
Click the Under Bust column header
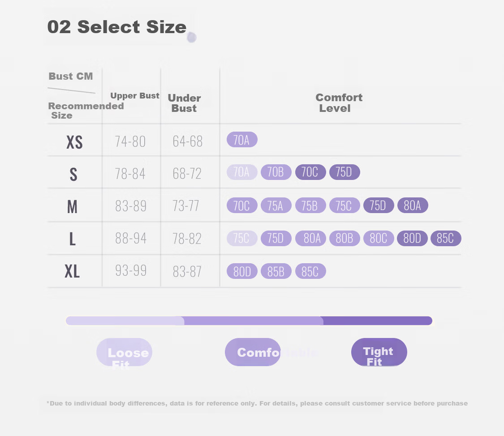coord(184,103)
